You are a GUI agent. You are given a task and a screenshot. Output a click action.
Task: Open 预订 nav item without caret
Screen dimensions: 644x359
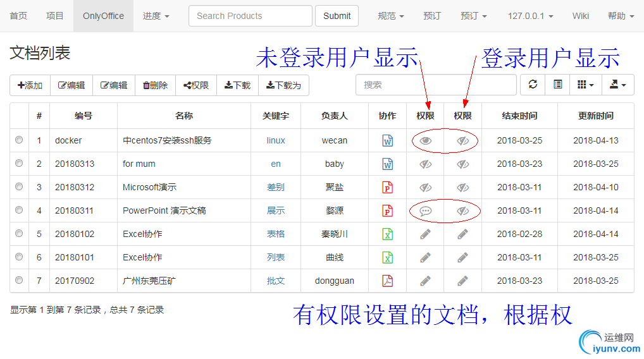pyautogui.click(x=432, y=16)
